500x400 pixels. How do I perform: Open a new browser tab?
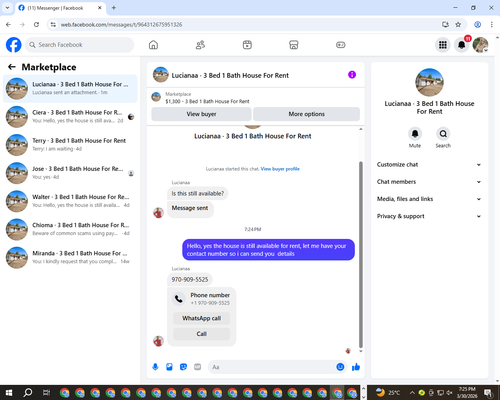pyautogui.click(x=114, y=8)
